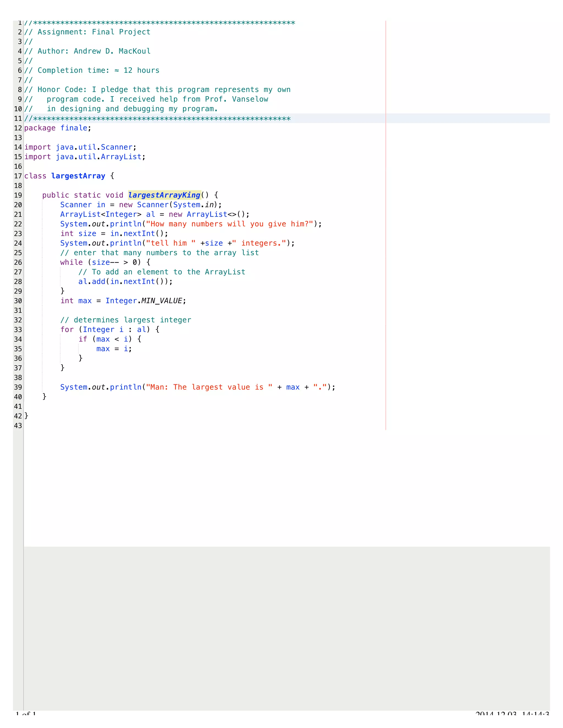Click string "Man: The largest value is "
The width and height of the screenshot is (563, 728).
[209, 387]
